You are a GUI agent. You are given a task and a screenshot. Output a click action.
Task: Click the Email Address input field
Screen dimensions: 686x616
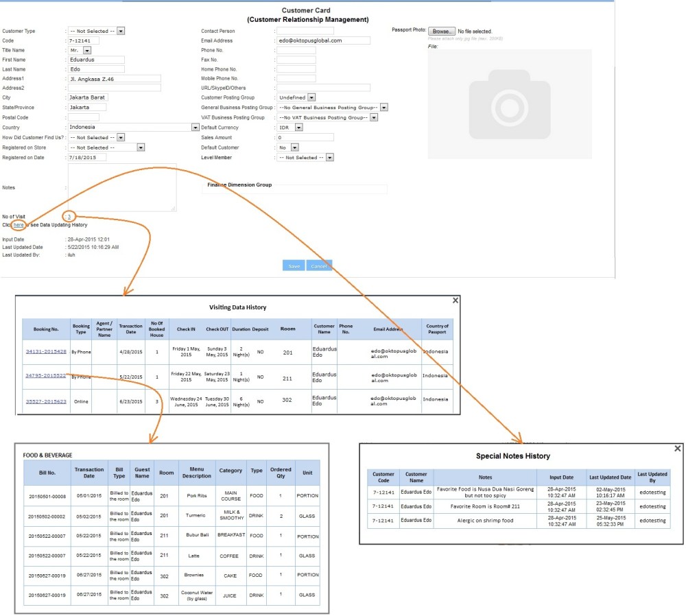(x=323, y=40)
